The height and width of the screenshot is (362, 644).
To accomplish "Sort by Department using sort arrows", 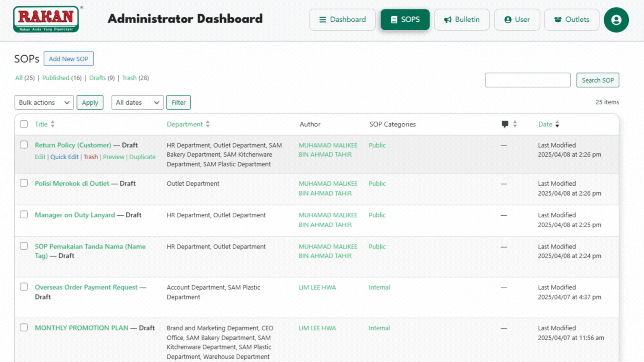I will point(208,124).
